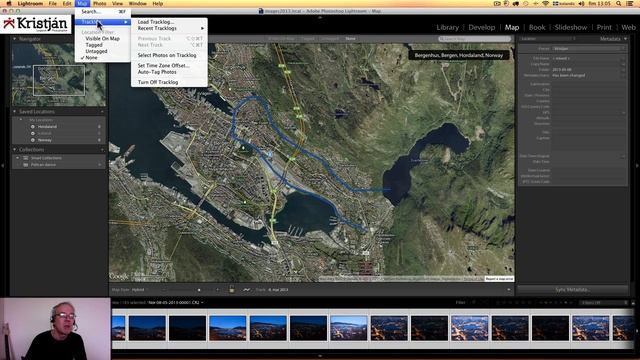
Task: Click the map toolbar options arrow
Action: pos(509,290)
